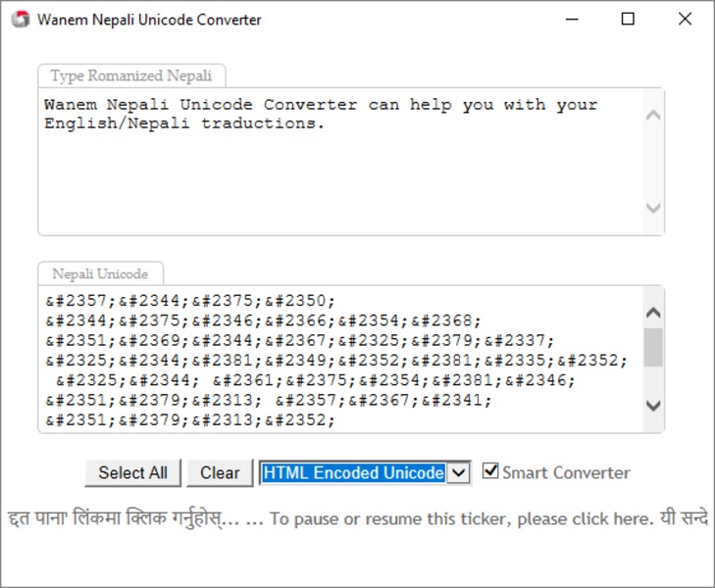Open the HTML Encoded Unicode dropdown
Image resolution: width=715 pixels, height=588 pixels.
coord(459,473)
